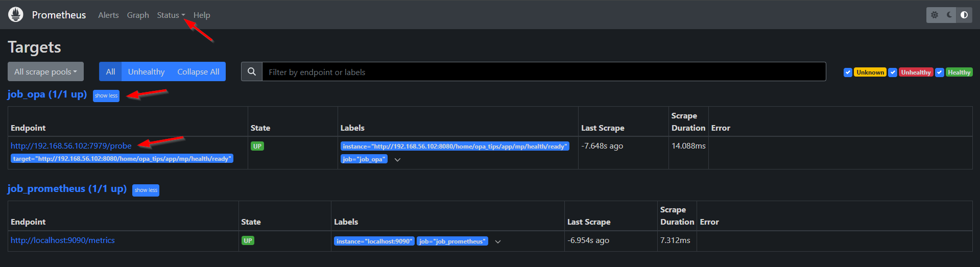Open the Help page
The height and width of the screenshot is (267, 980).
pos(202,15)
